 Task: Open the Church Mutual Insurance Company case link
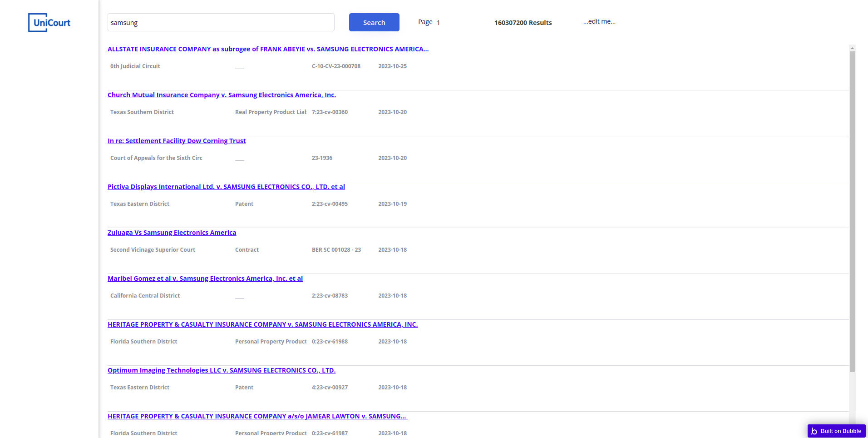click(x=222, y=95)
